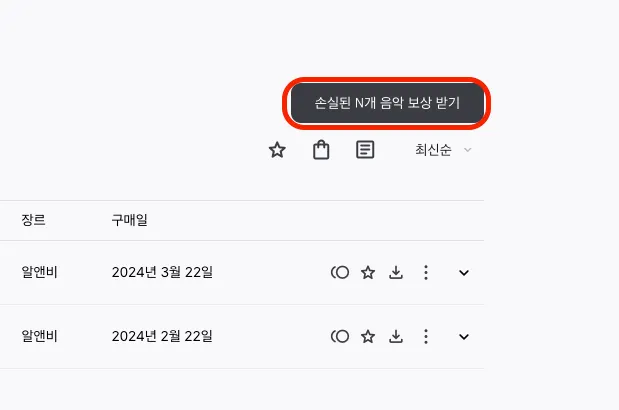Click similar-track icon on 3월 22일 row
Viewport: 619px width, 410px height.
340,272
